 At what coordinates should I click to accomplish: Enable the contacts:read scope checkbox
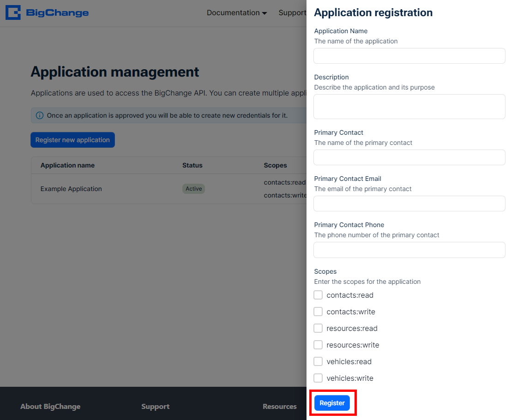pyautogui.click(x=318, y=295)
